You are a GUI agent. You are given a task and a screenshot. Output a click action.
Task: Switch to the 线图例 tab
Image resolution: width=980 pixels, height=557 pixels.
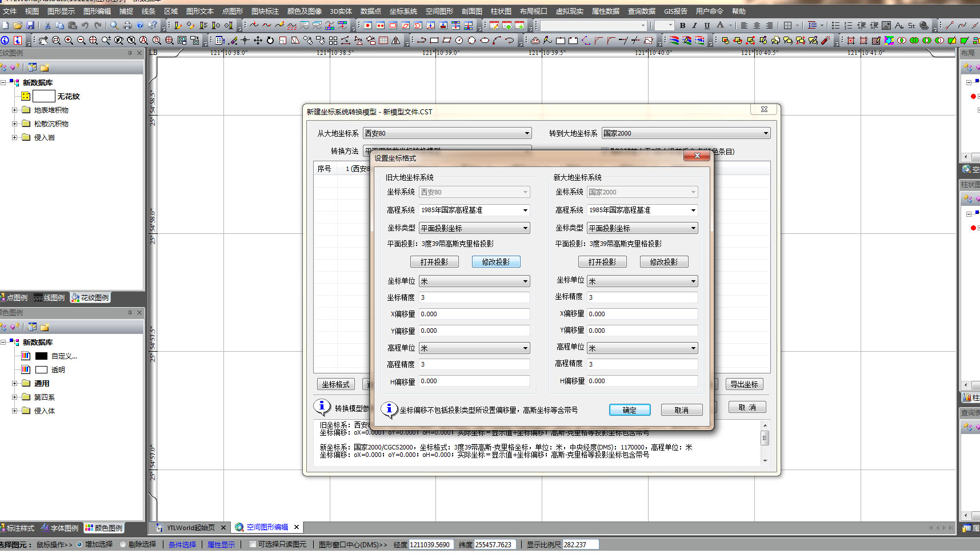point(49,297)
